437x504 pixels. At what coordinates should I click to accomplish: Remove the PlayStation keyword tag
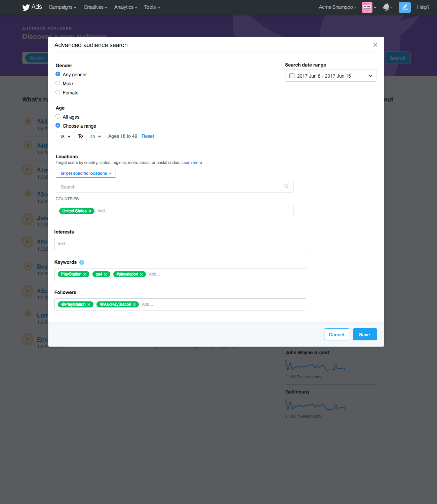(85, 274)
